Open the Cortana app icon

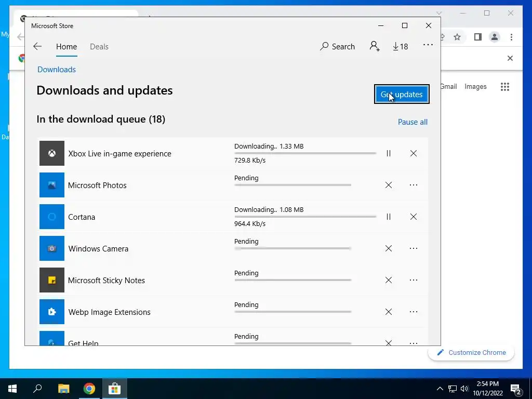click(x=52, y=217)
